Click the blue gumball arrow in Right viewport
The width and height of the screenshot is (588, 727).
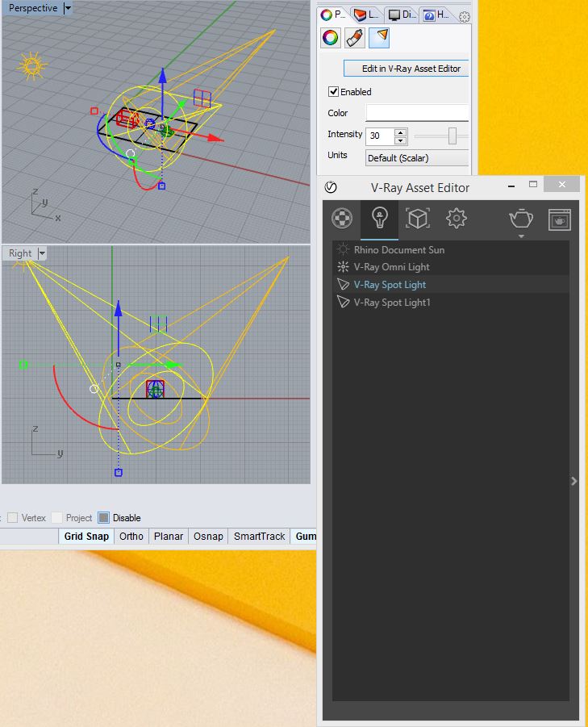(118, 309)
